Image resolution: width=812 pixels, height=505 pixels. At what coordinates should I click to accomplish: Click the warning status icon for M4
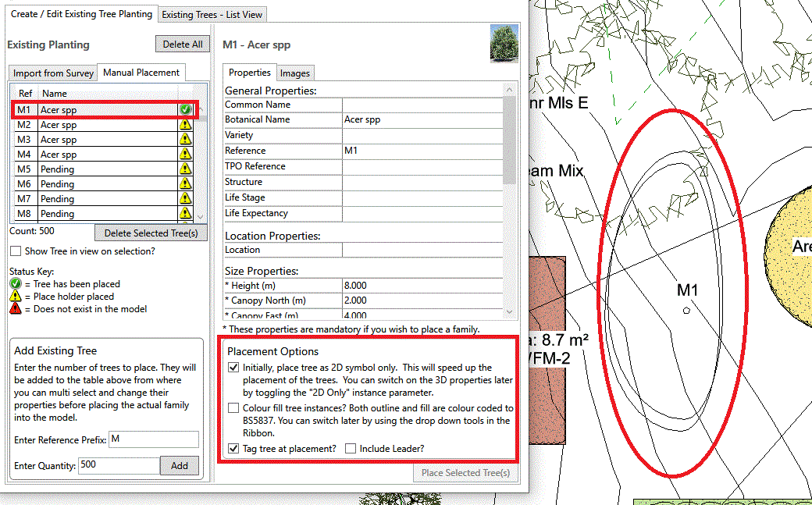pos(185,155)
